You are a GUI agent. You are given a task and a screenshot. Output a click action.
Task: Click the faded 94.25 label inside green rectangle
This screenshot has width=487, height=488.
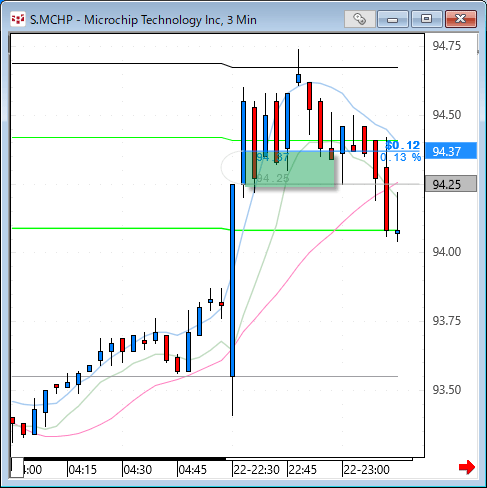tap(273, 178)
